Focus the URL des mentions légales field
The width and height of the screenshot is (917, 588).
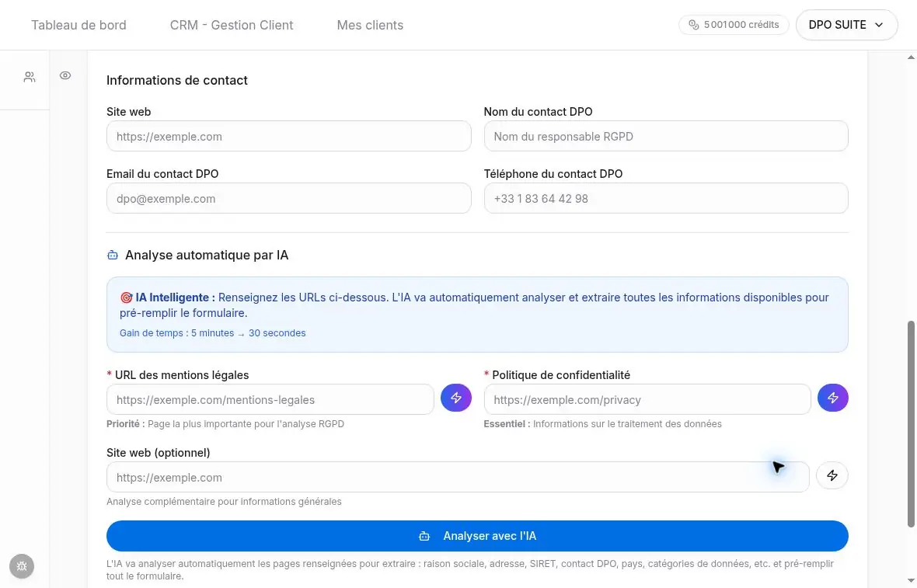(x=270, y=399)
